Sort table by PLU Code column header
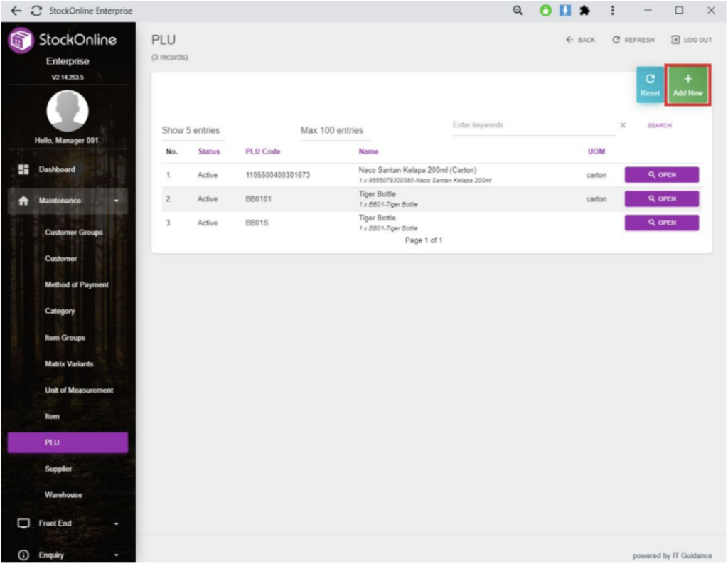728x564 pixels. 262,151
